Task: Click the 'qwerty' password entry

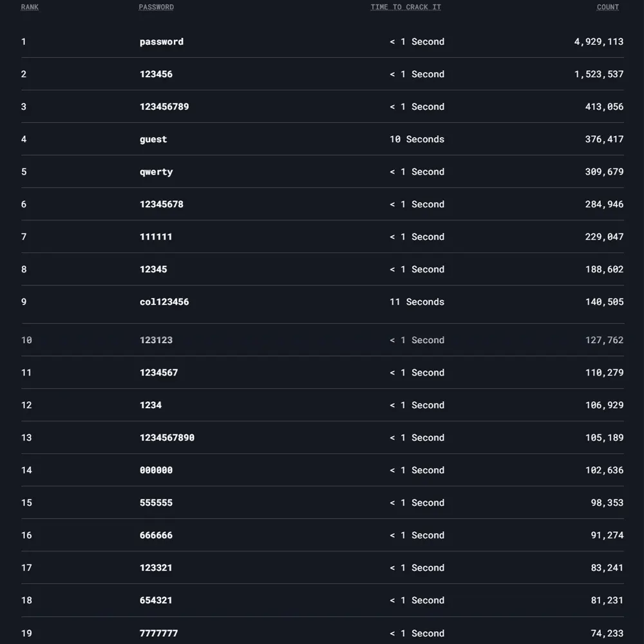Action: (x=156, y=172)
